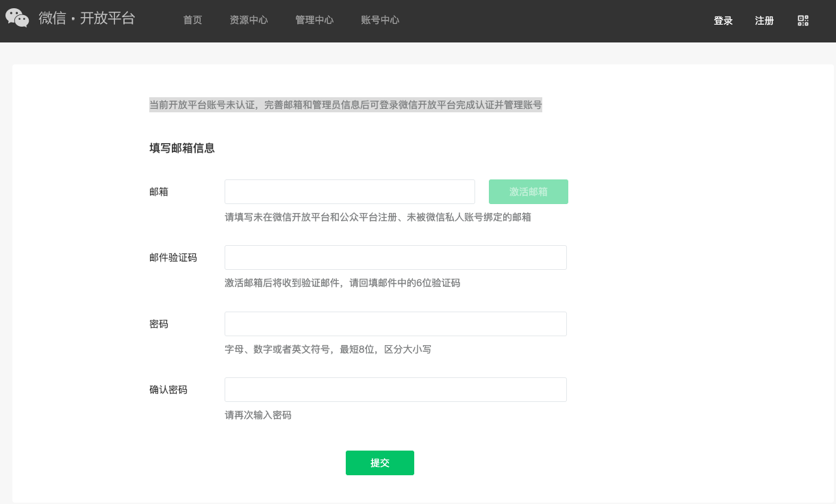
Task: Open the QR code icon in header
Action: pyautogui.click(x=803, y=21)
